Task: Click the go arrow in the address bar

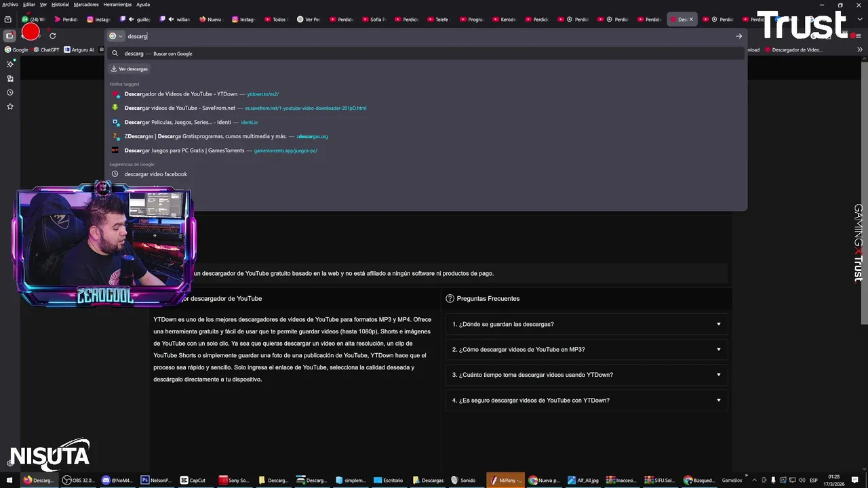Action: [738, 36]
